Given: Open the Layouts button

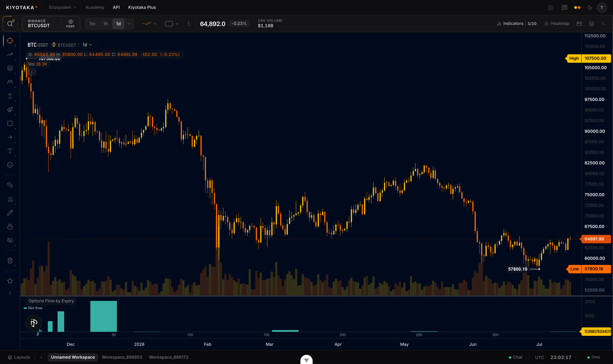Looking at the screenshot, I should (19, 357).
